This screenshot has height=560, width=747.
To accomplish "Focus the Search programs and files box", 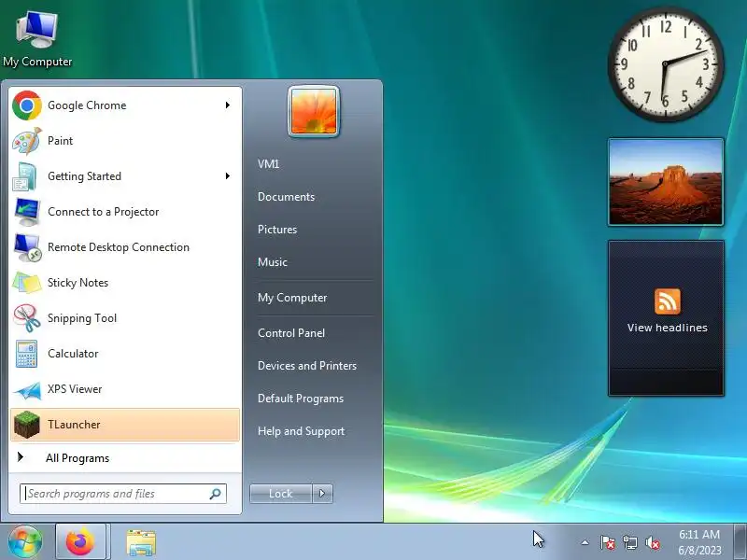I will point(123,494).
